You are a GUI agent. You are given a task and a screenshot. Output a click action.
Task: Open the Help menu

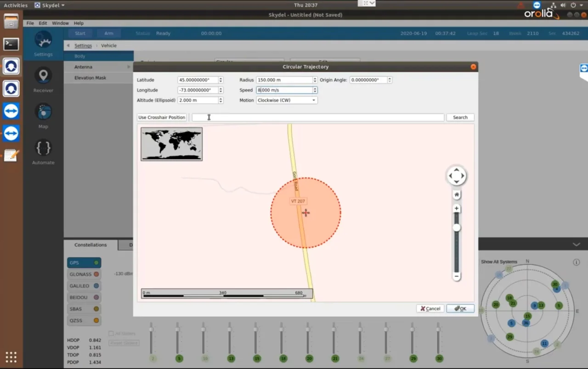pos(79,23)
